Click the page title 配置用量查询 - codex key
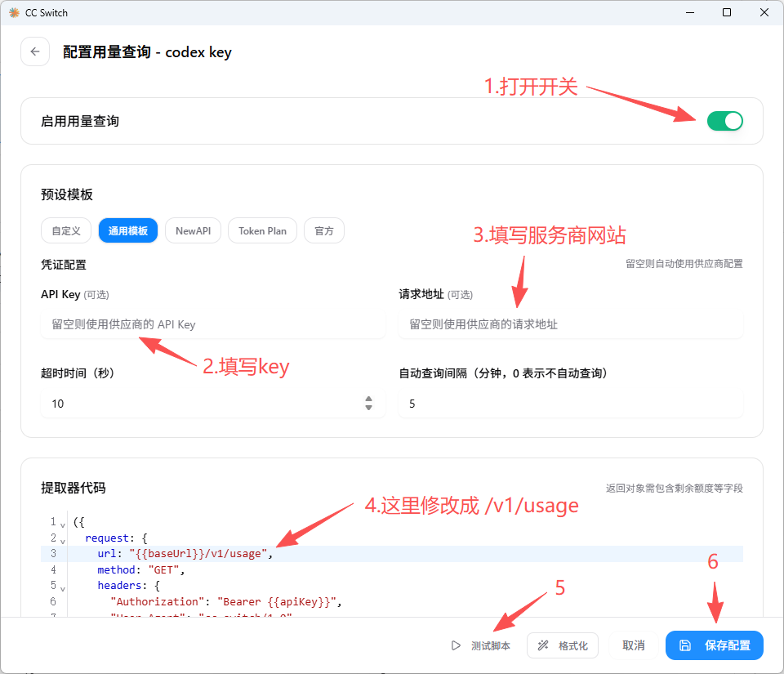Screen dimensions: 784x674 pyautogui.click(x=147, y=52)
